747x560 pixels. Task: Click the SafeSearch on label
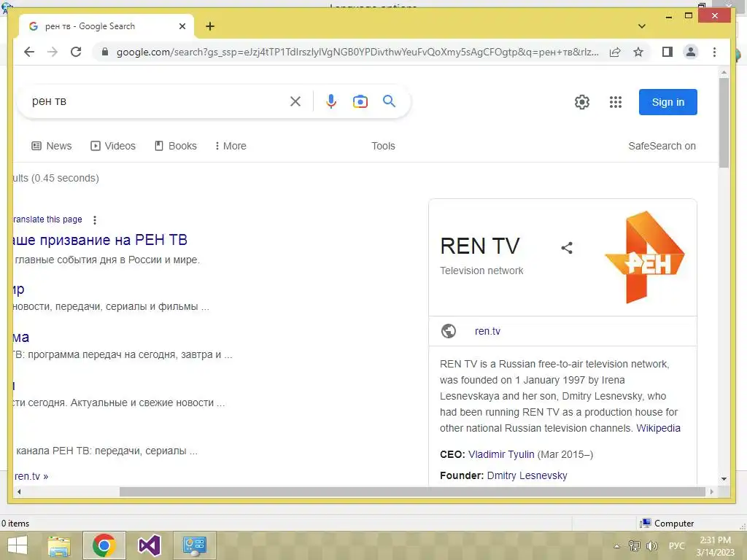pos(662,146)
